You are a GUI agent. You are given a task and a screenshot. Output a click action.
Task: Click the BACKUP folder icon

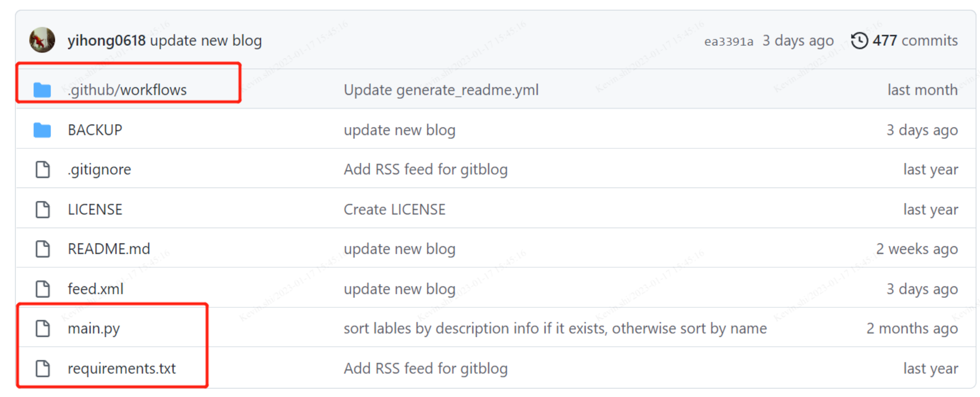coord(42,129)
